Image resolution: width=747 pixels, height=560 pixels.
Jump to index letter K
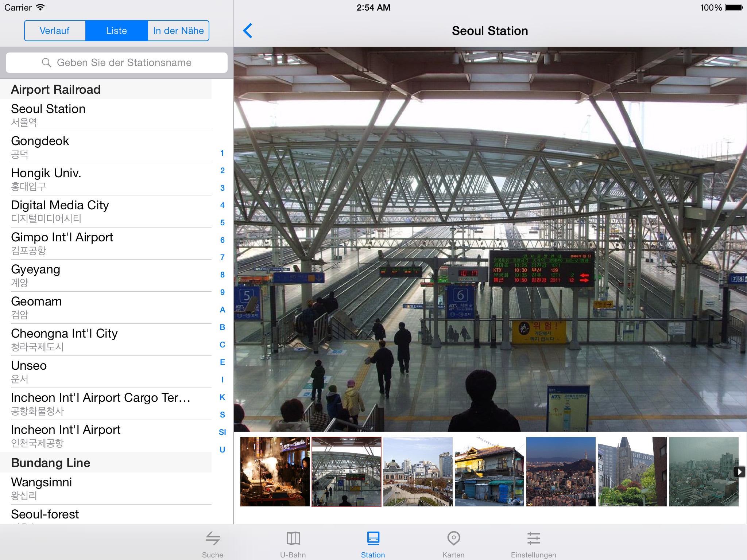pyautogui.click(x=222, y=397)
